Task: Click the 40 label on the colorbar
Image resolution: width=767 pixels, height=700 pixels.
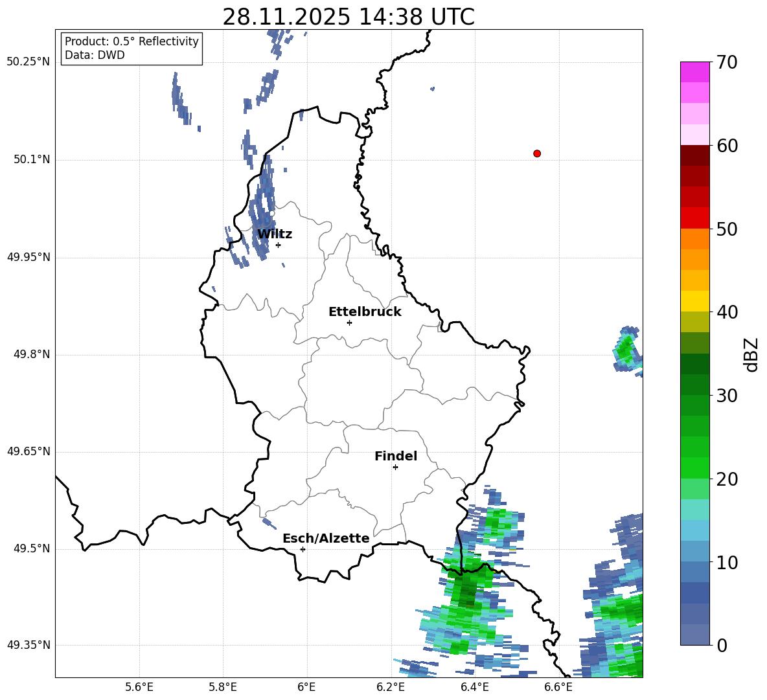Action: (727, 312)
